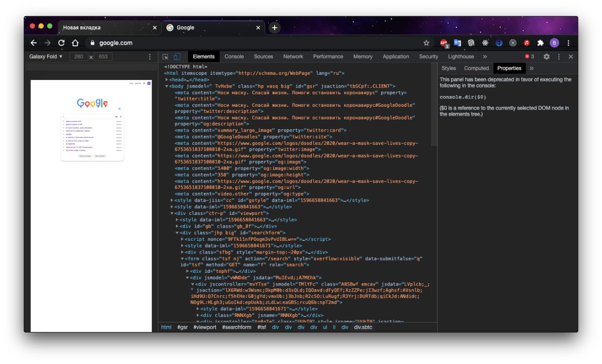Open the Lighthouse panel
602x364 pixels.
461,56
